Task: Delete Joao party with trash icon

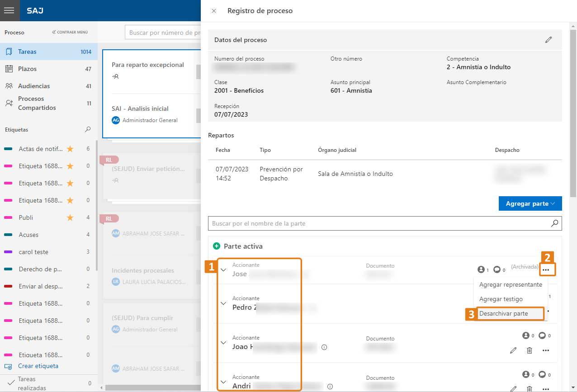Action: [x=530, y=350]
